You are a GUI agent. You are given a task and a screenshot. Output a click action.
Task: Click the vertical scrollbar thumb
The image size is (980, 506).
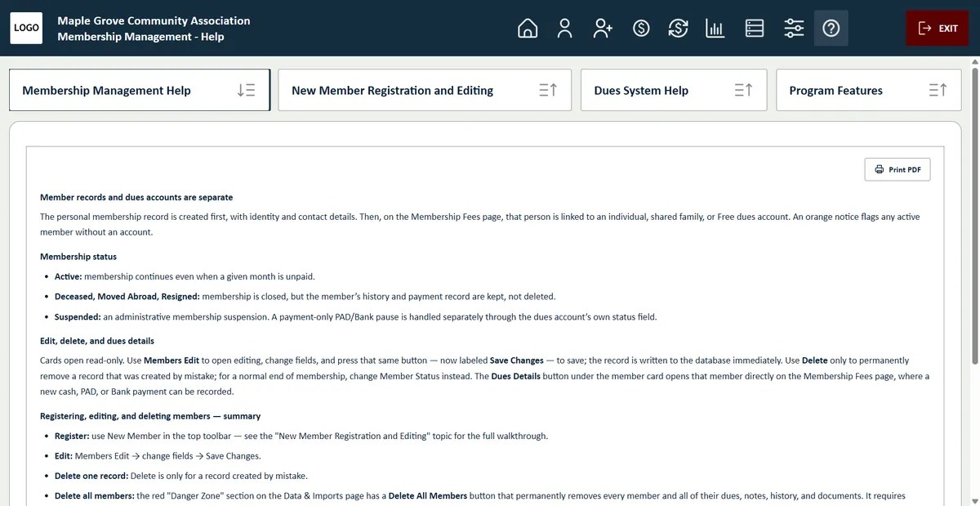(x=973, y=216)
